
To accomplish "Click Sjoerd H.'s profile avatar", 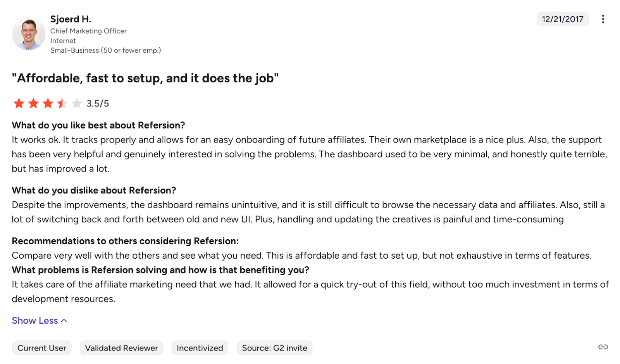I will (29, 34).
